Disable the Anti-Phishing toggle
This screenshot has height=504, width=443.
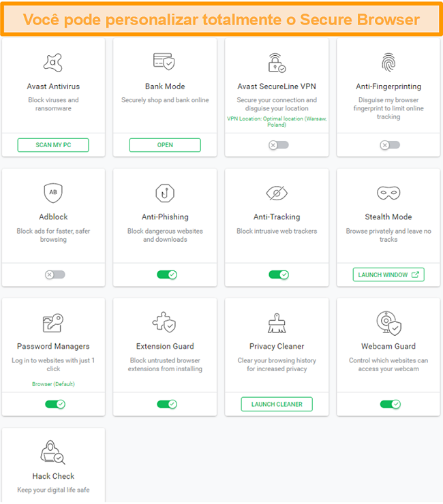click(167, 275)
